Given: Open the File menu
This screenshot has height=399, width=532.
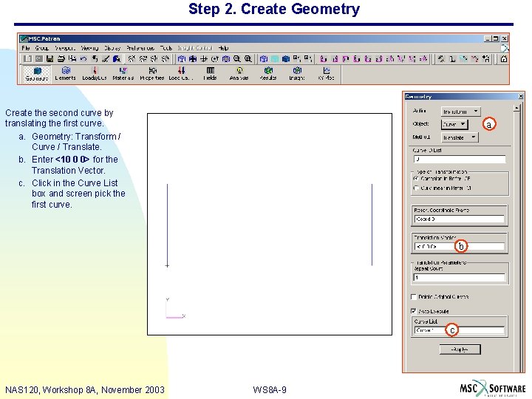Looking at the screenshot, I should [x=26, y=48].
